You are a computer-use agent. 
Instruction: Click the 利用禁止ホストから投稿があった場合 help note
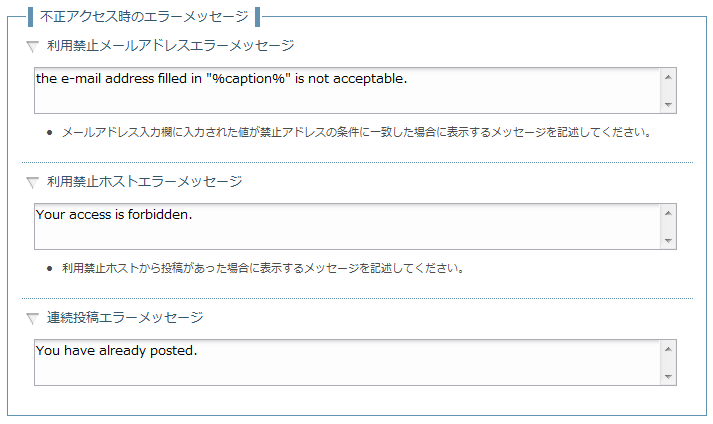262,268
